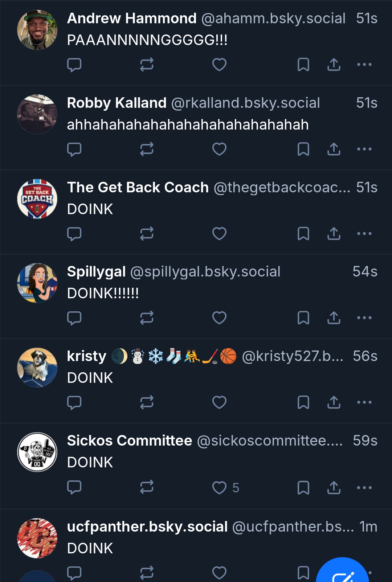This screenshot has height=582, width=392.
Task: Reply to Spillygal's DOINK post
Action: [x=74, y=318]
